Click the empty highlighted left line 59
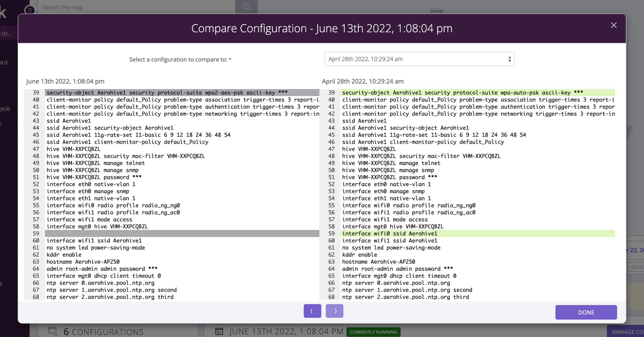The width and height of the screenshot is (644, 337). 182,233
